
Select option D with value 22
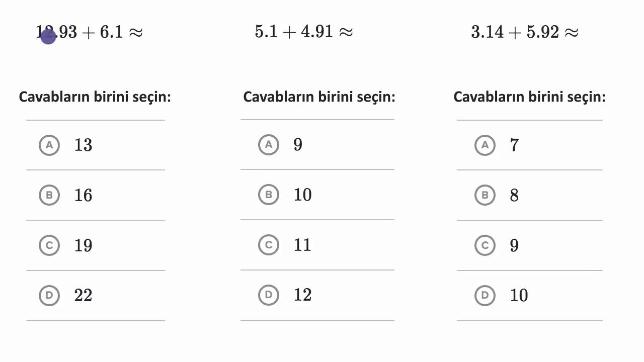(49, 295)
